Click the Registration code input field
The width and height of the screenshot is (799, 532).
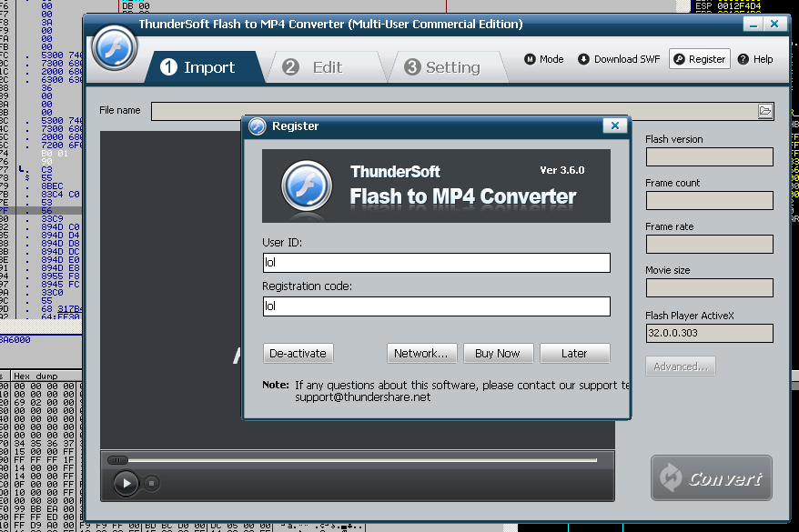pos(436,306)
